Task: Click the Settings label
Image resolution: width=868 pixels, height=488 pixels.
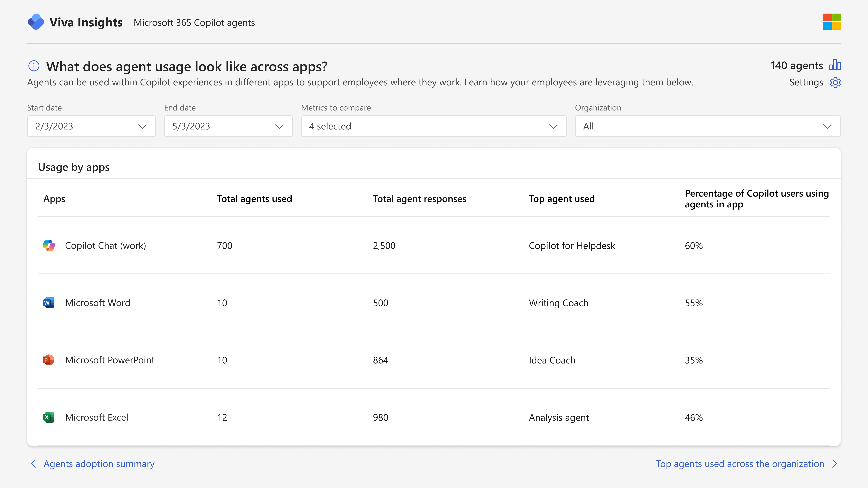Action: (806, 83)
